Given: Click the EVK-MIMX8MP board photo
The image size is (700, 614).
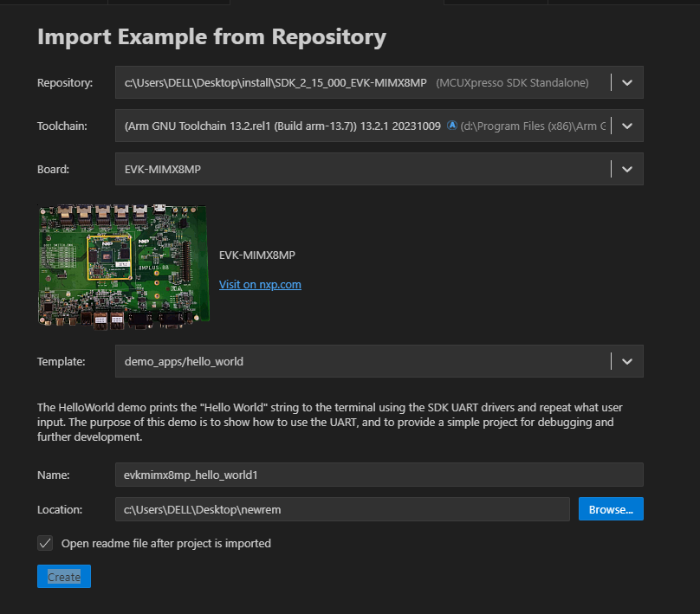Looking at the screenshot, I should click(122, 265).
